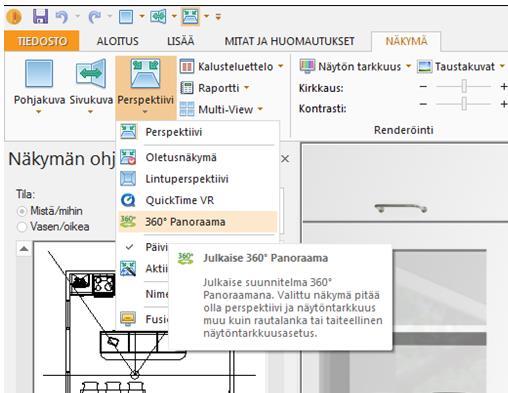Adjust the Kontrasti contrast slider
The image size is (508, 393).
464,104
